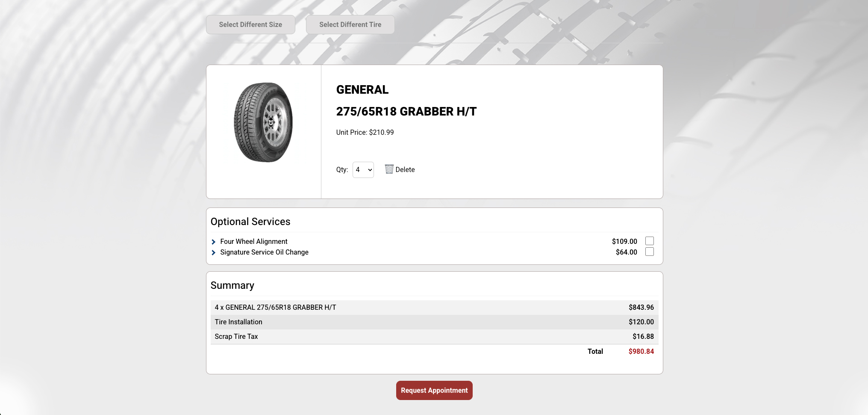This screenshot has height=415, width=868.
Task: Click the Signature Service Oil Change label
Action: coord(264,252)
